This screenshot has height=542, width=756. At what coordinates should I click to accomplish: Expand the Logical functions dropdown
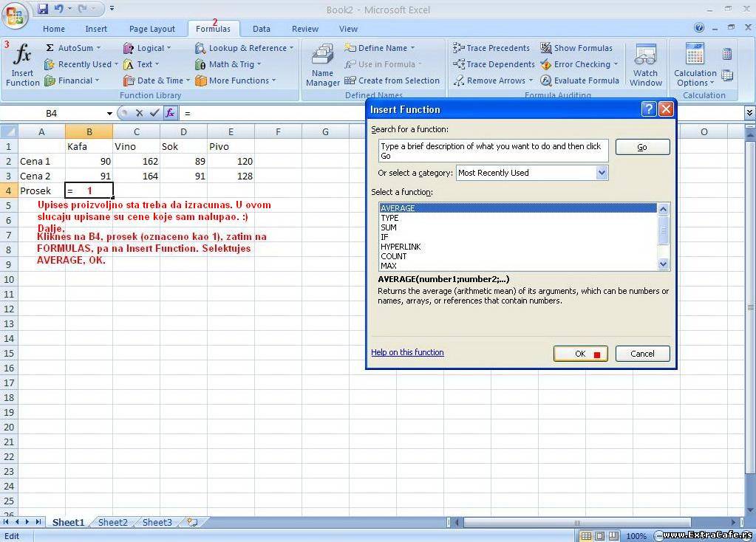point(168,48)
